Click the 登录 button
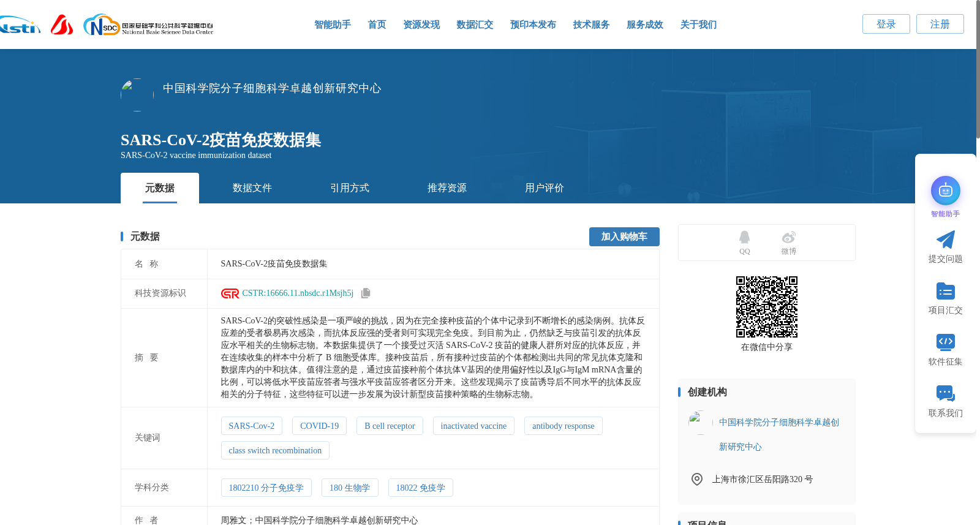Screen dimensions: 980x525 pos(886,24)
